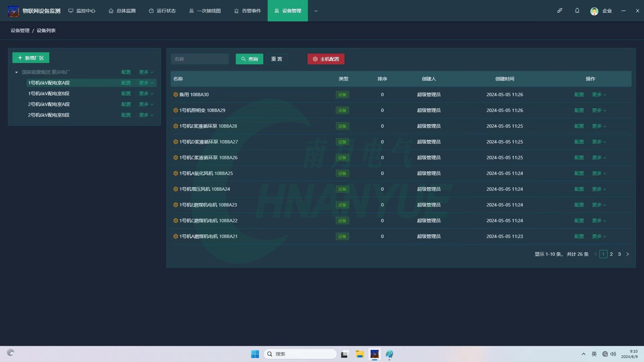This screenshot has height=362, width=644.
Task: Click 配置 link in 1号机照明变 10BBA29 row
Action: 579,110
